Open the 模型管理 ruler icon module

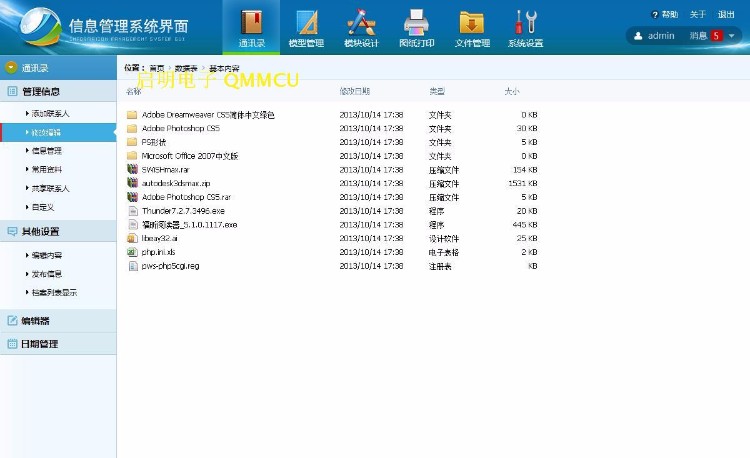click(x=306, y=28)
